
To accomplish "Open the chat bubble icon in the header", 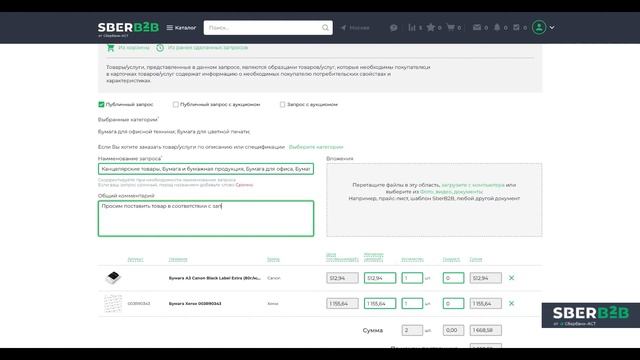I will [393, 28].
